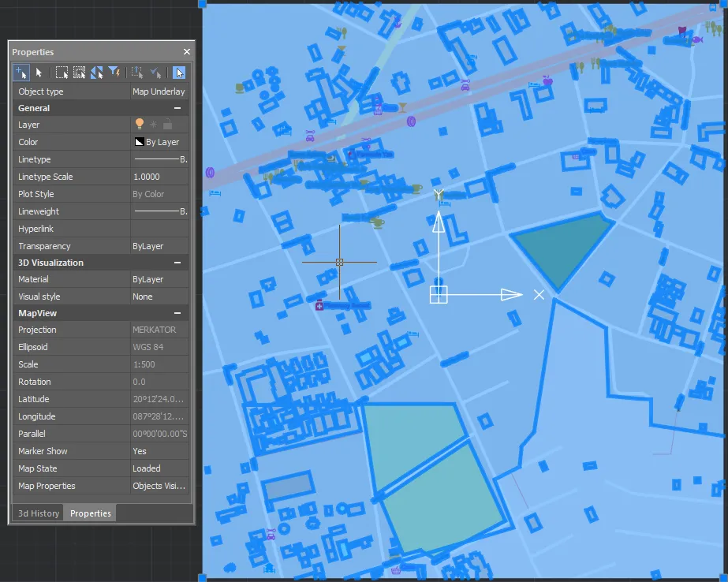Click the quick selection filter funnel icon
This screenshot has height=582, width=728.
(x=114, y=73)
